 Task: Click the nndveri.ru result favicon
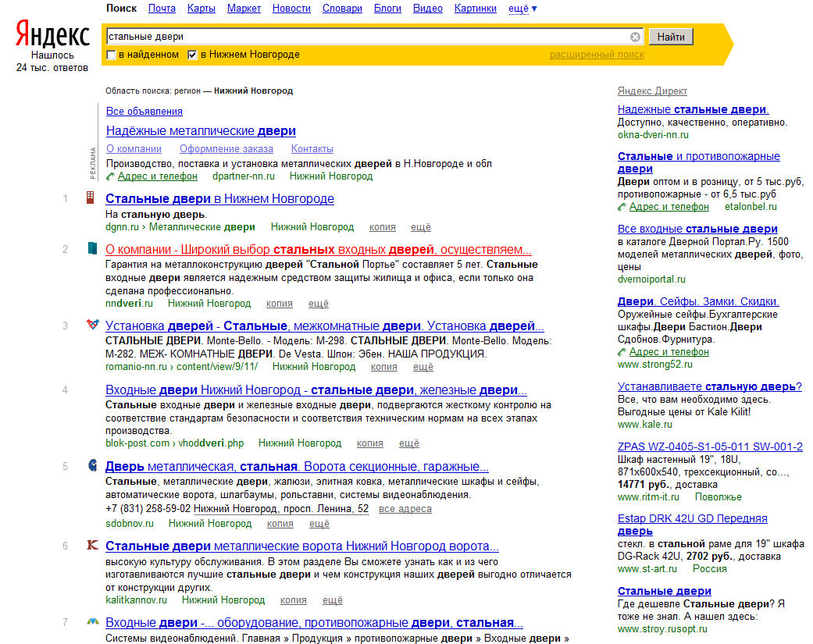[92, 248]
